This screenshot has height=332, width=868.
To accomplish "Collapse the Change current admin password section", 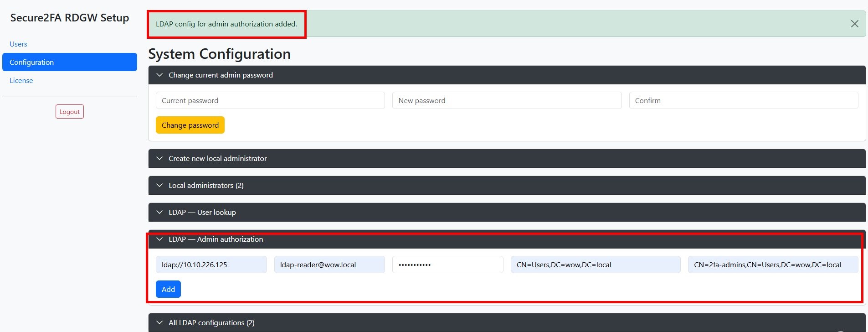I will [221, 75].
